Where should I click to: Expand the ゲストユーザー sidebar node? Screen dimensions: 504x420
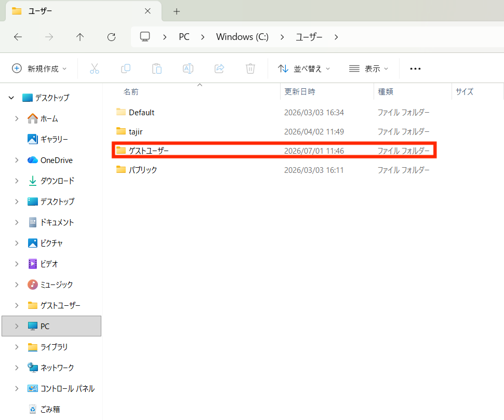tap(17, 305)
